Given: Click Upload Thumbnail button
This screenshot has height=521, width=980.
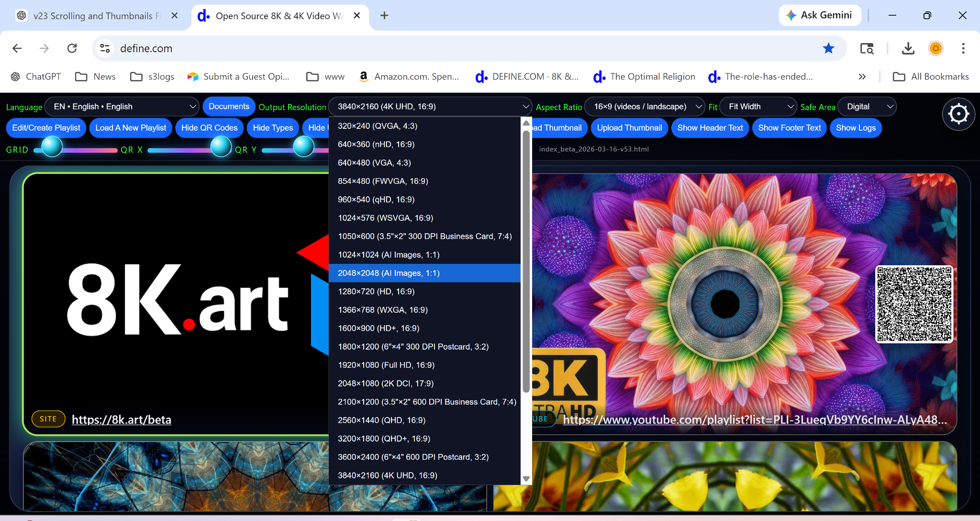Looking at the screenshot, I should pos(629,128).
